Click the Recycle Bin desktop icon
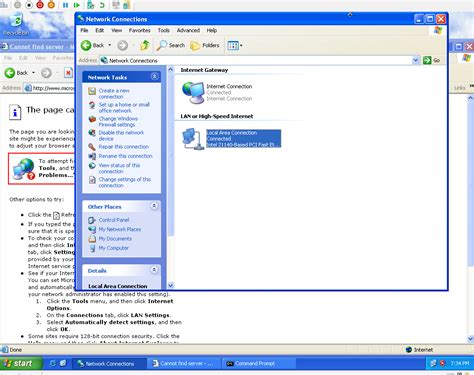474x375 pixels. coord(16,24)
